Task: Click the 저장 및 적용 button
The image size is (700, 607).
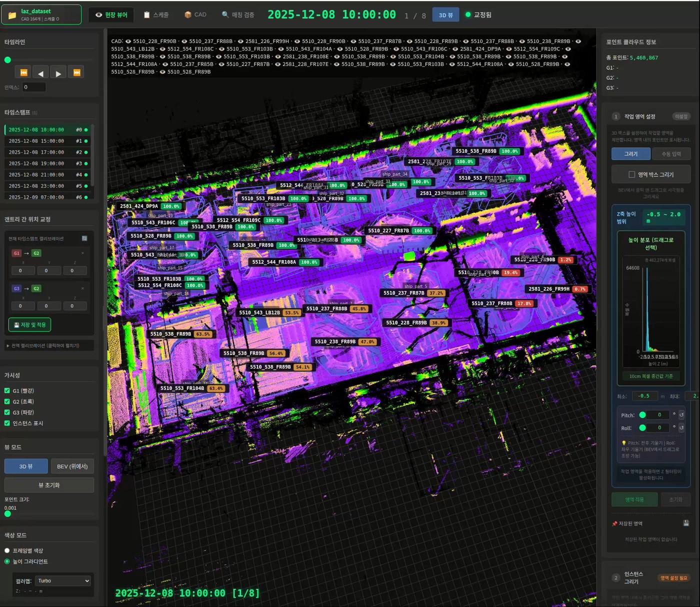Action: 29,325
